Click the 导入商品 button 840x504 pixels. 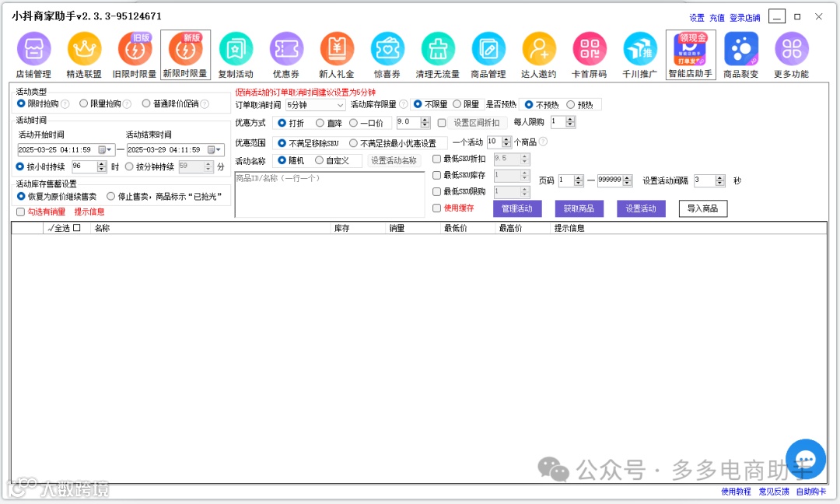pyautogui.click(x=703, y=209)
